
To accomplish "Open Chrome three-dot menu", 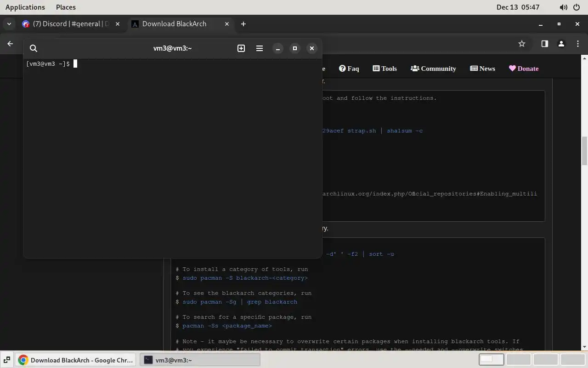I will (x=578, y=44).
